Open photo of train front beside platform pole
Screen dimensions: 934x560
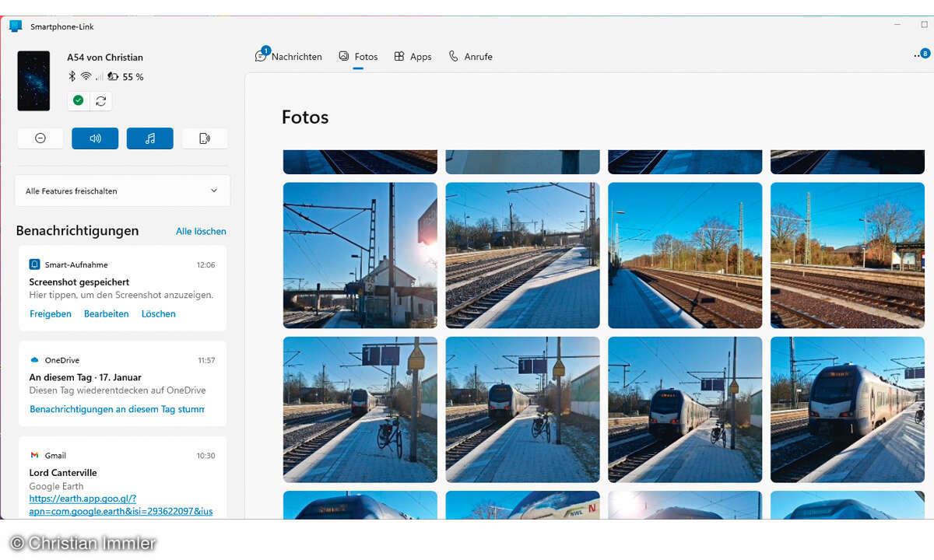point(685,410)
